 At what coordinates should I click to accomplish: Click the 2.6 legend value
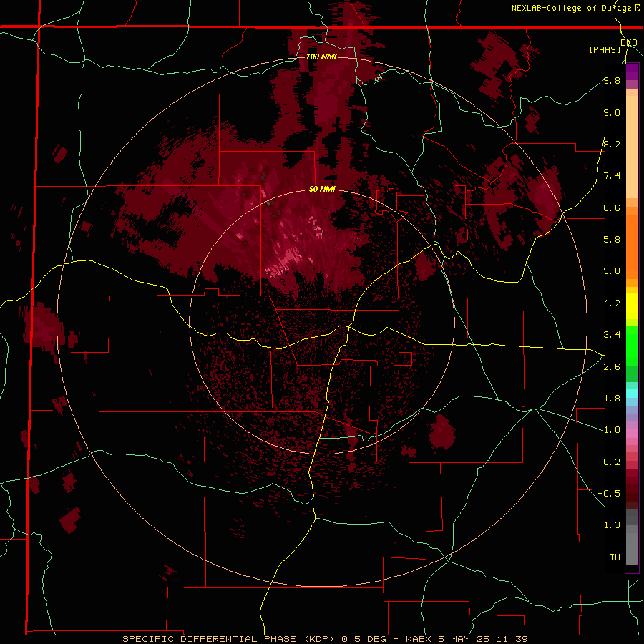click(x=612, y=367)
